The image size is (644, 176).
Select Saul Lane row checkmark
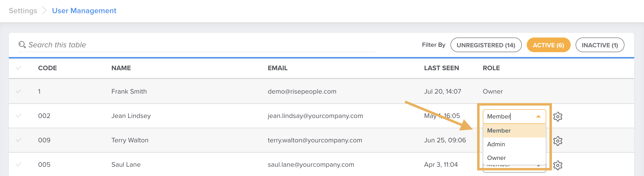click(18, 165)
